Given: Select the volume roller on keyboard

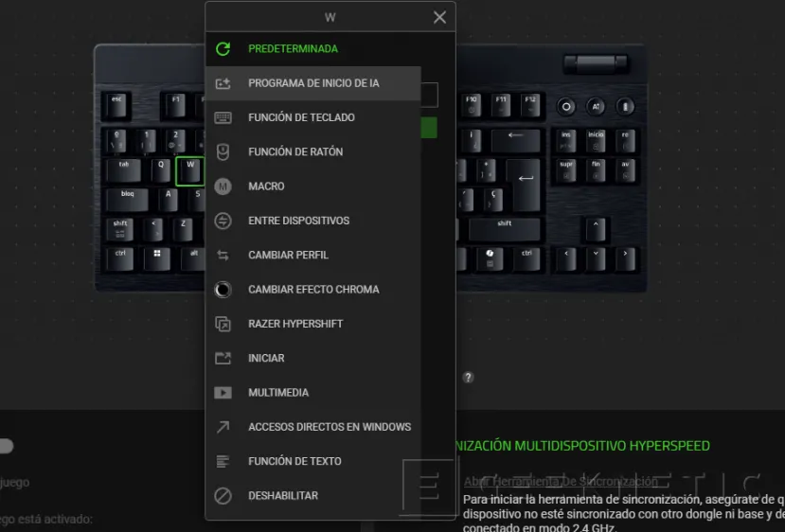Looking at the screenshot, I should (596, 64).
